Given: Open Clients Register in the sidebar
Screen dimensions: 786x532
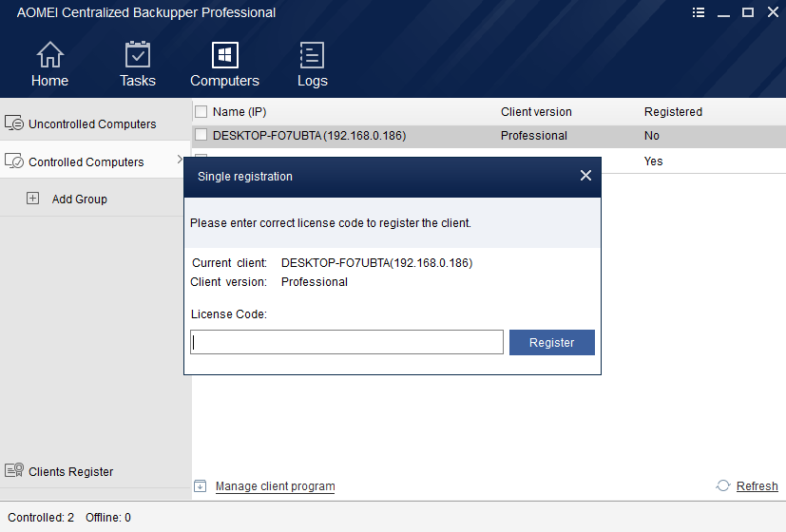Looking at the screenshot, I should click(95, 471).
